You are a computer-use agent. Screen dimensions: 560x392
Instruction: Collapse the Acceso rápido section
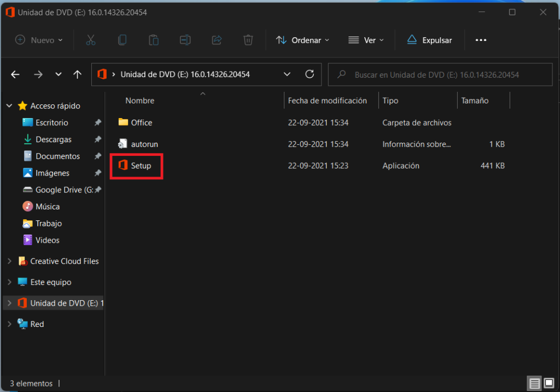coord(10,106)
